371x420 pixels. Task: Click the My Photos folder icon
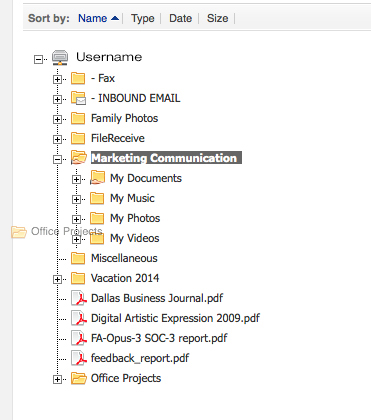tap(97, 218)
